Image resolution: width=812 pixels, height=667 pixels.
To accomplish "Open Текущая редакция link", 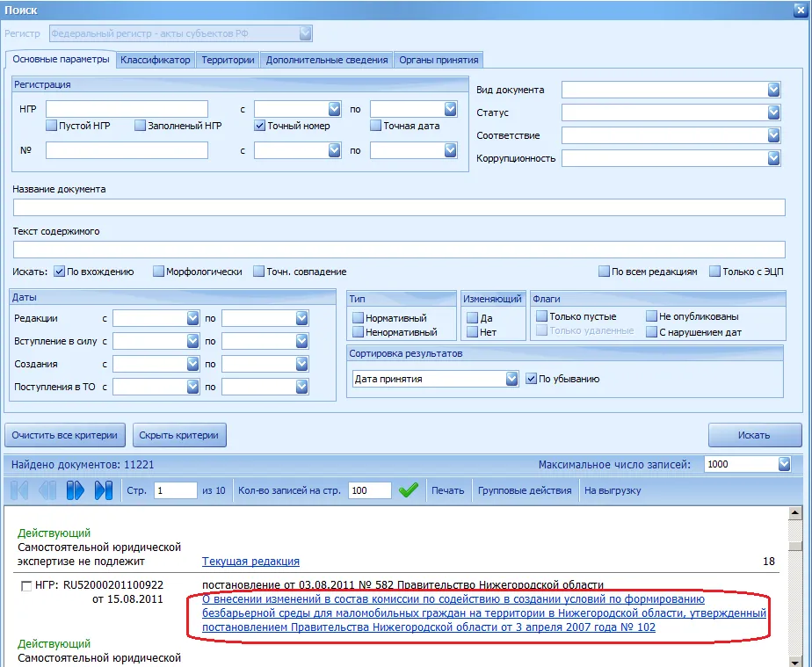I will (x=250, y=562).
